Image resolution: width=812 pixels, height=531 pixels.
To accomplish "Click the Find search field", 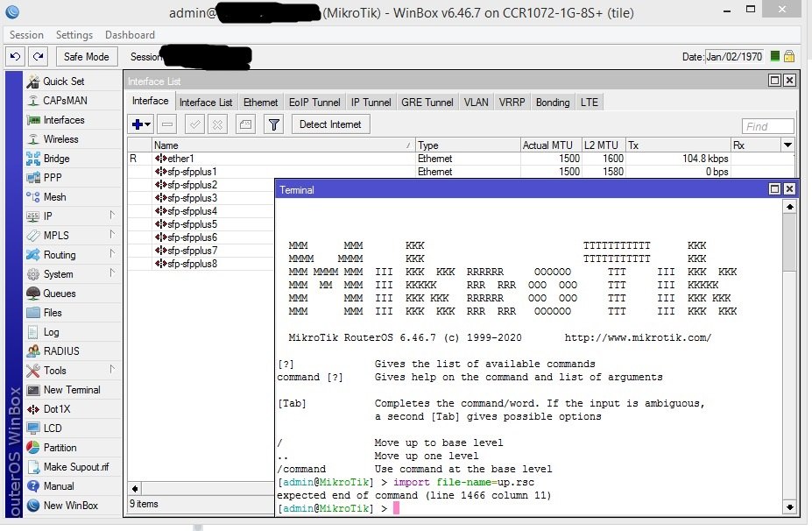I will pos(767,126).
